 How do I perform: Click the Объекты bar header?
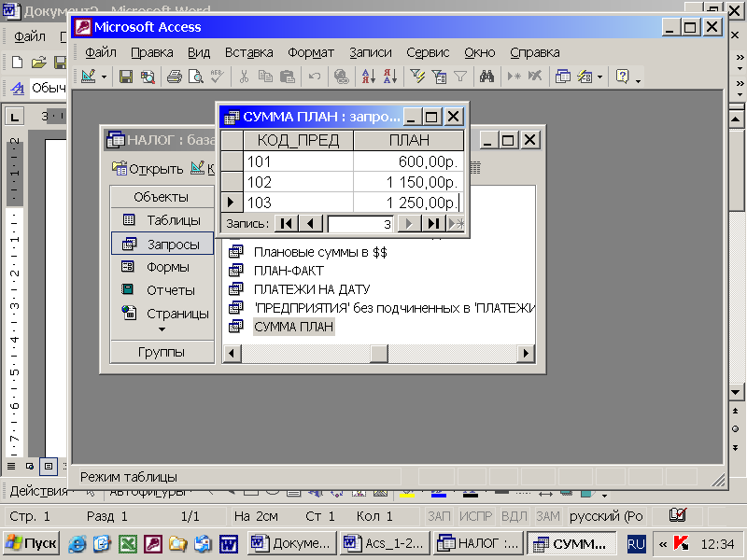coord(162,197)
